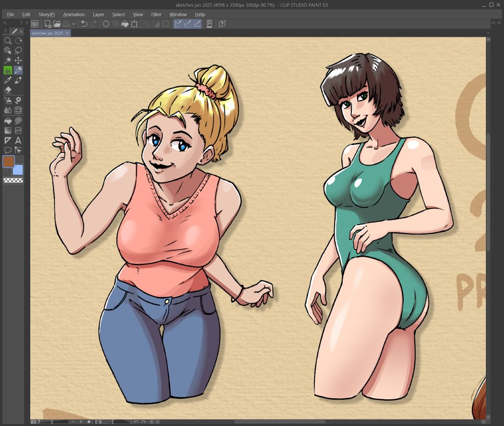The image size is (504, 426).
Task: Select the Balloon speech bubble tool
Action: click(8, 150)
